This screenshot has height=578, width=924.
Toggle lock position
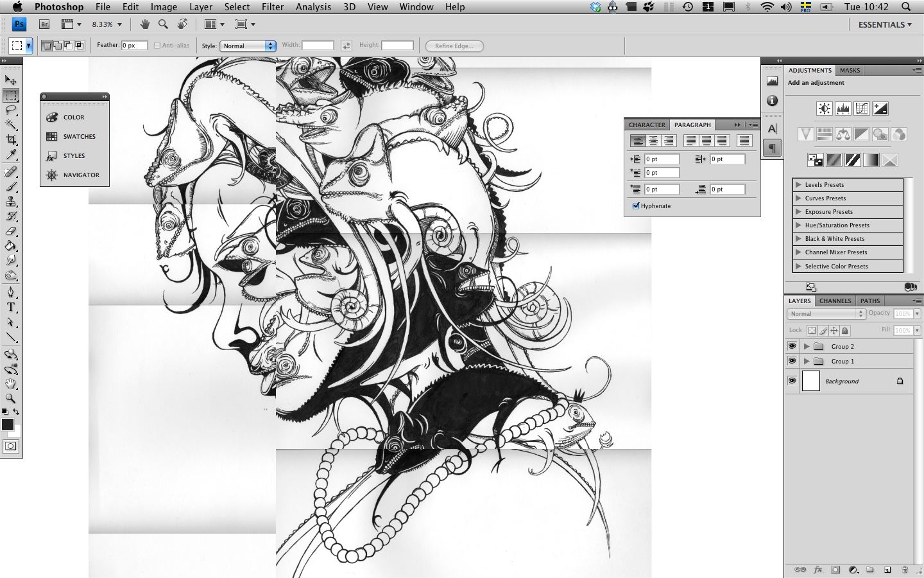tap(834, 330)
